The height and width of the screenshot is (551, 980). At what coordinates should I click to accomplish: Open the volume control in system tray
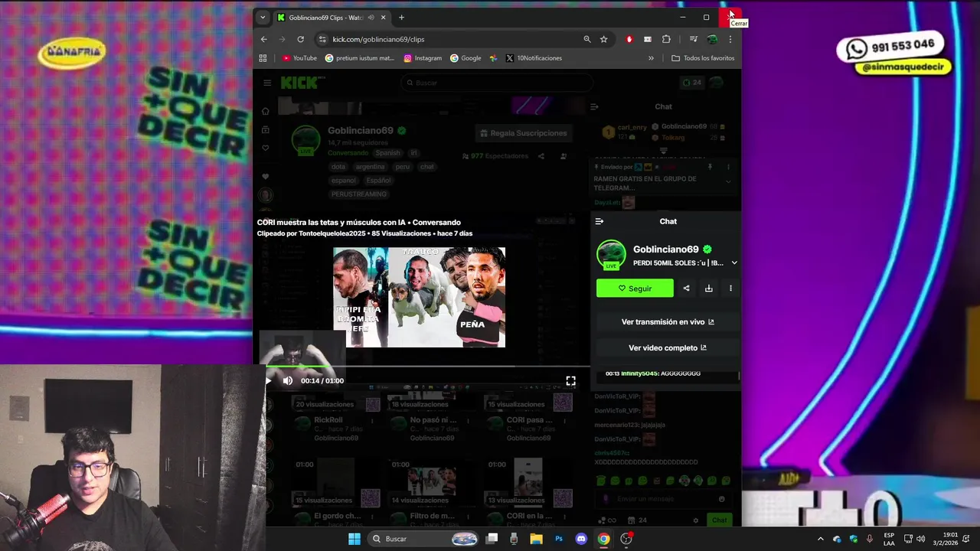920,539
